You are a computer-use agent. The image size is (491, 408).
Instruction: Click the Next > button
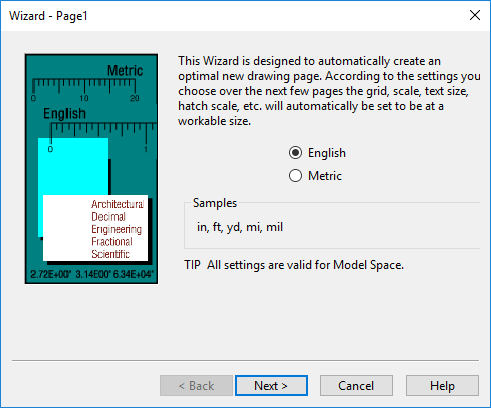tap(271, 386)
